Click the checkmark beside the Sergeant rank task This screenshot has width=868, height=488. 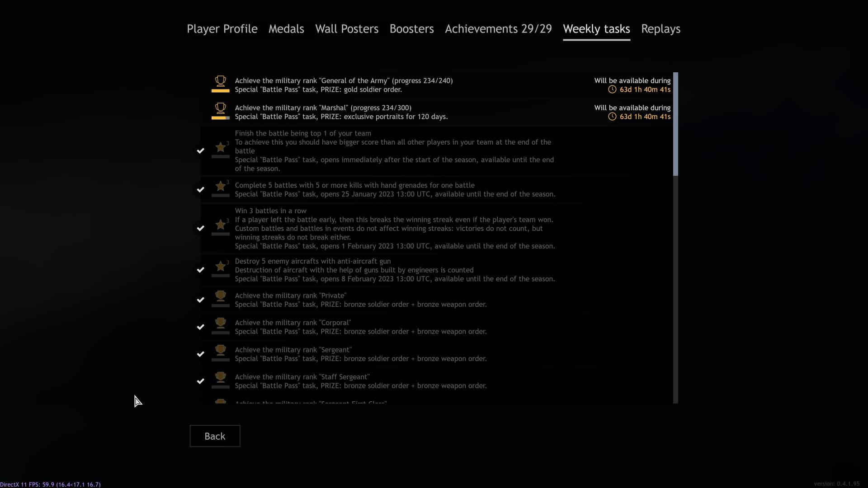point(201,354)
